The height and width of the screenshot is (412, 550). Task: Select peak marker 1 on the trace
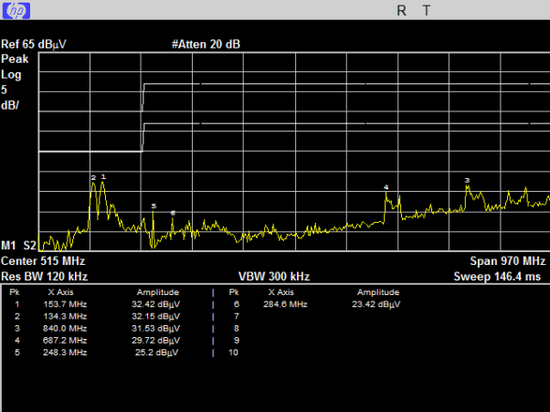(103, 177)
